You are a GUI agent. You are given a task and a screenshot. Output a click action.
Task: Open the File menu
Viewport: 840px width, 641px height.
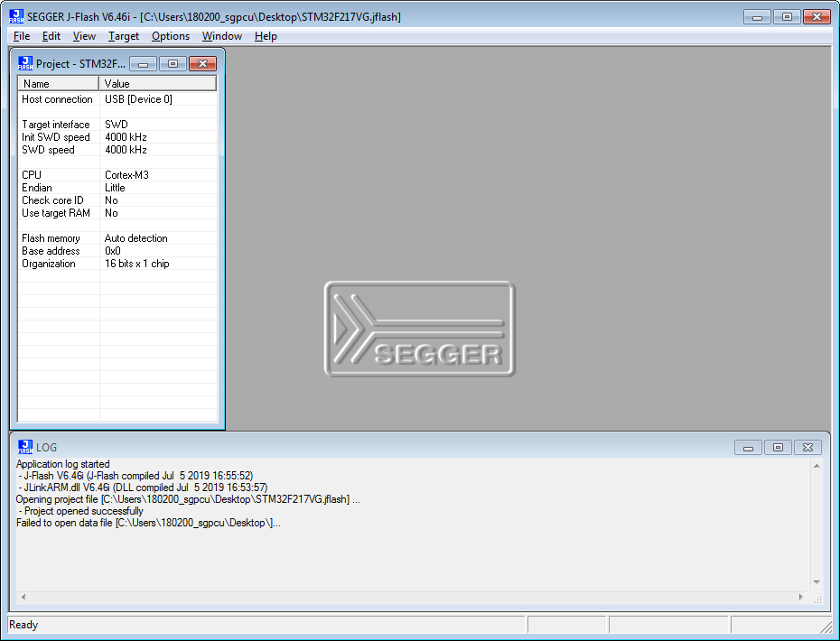click(22, 36)
